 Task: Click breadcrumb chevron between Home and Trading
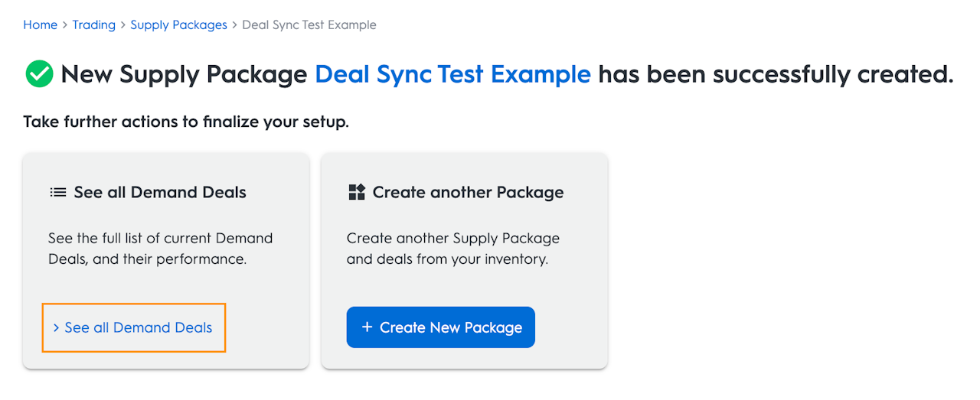65,25
